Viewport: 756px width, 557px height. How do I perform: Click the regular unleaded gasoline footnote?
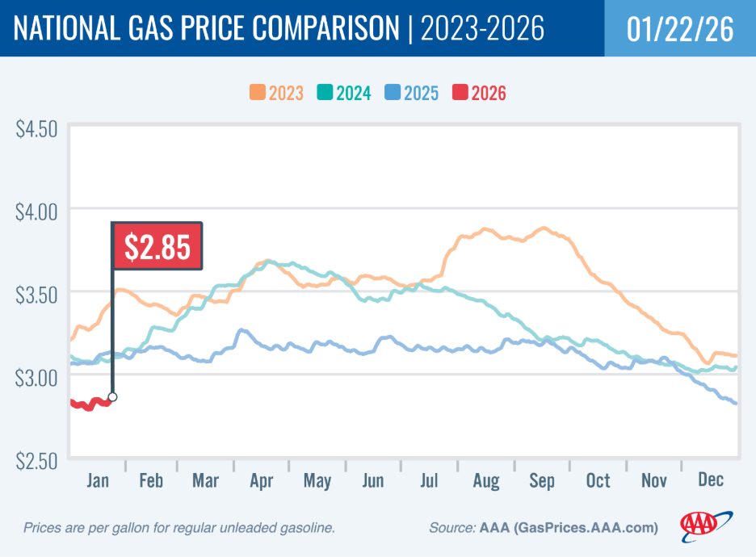click(178, 528)
